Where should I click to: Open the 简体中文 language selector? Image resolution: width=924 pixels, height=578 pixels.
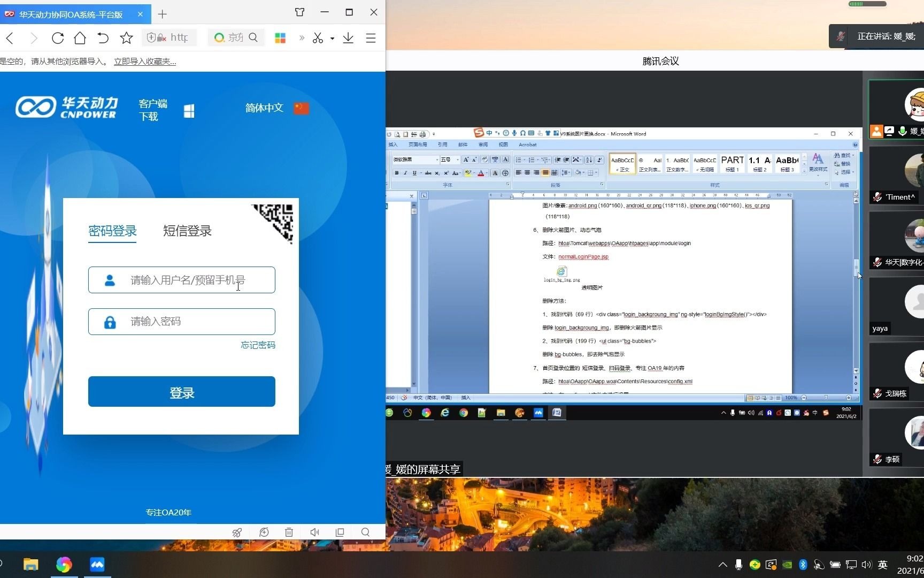277,108
